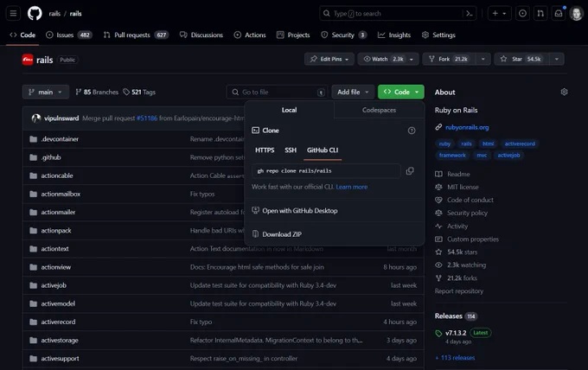Click the activerecord topic tag
This screenshot has height=370, width=588.
pyautogui.click(x=520, y=144)
